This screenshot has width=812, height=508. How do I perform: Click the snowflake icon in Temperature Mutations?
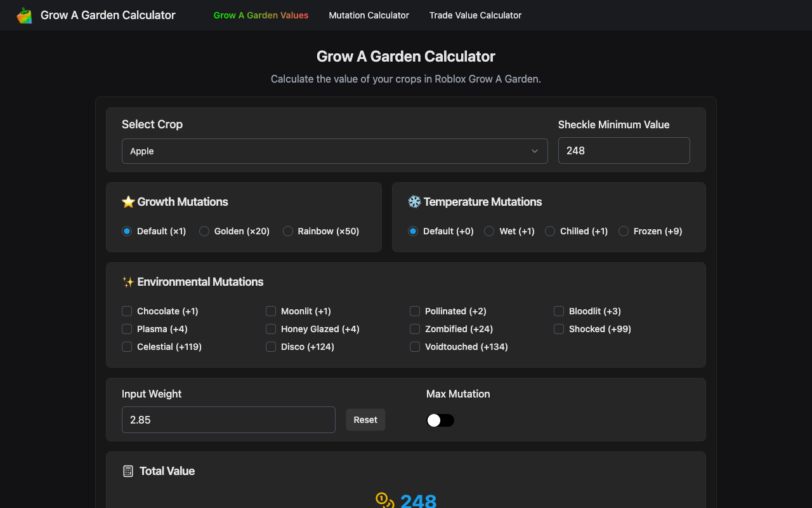pyautogui.click(x=414, y=202)
